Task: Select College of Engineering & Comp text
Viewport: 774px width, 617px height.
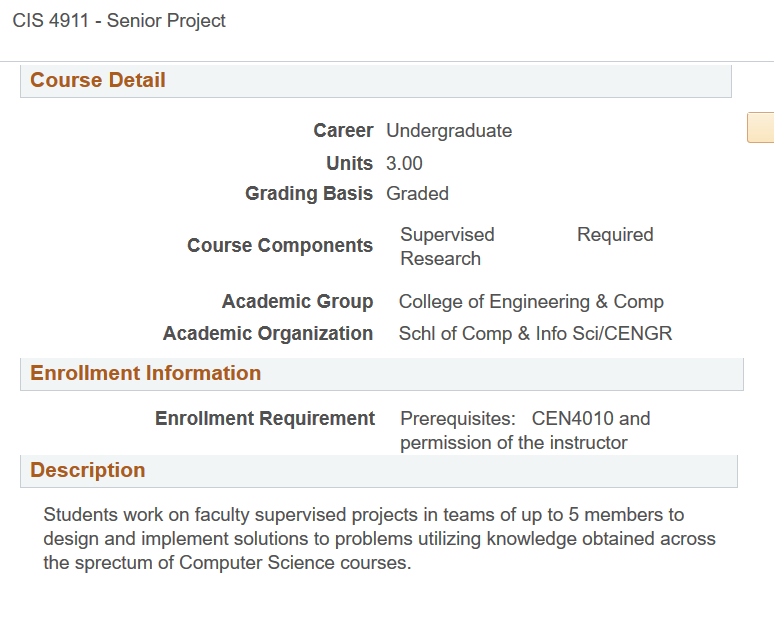Action: tap(531, 302)
